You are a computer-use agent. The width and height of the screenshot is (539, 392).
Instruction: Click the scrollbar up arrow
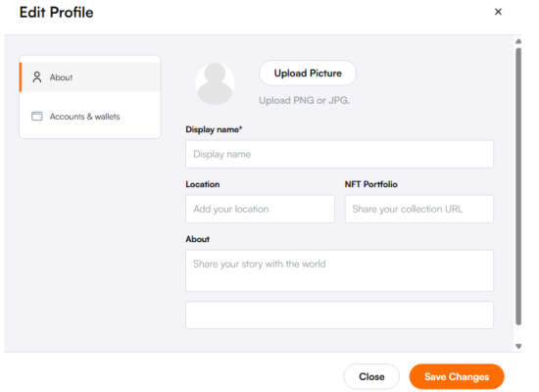click(518, 41)
